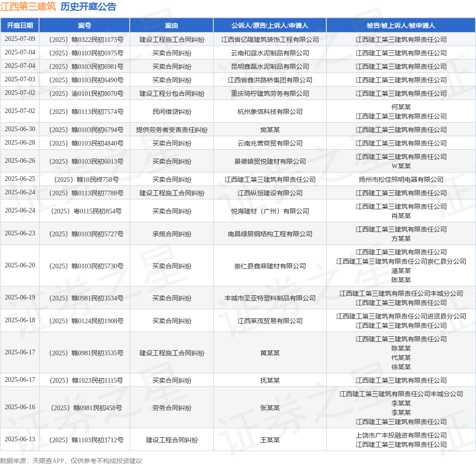476x465 pixels.
Task: Select case number (2025)赣1103民初3712号
Action: 86,440
